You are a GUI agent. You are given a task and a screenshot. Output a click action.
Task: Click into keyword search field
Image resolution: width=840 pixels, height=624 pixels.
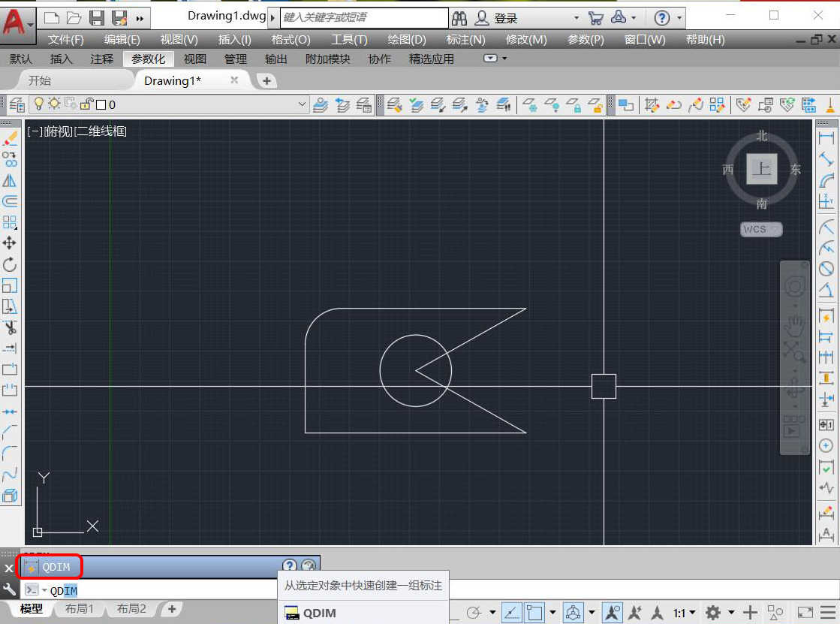(364, 18)
